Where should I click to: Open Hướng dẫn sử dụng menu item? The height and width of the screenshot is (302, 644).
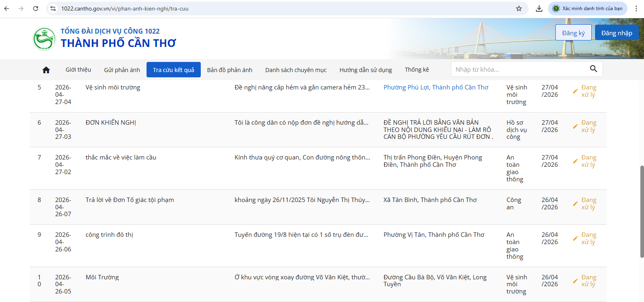pyautogui.click(x=366, y=70)
